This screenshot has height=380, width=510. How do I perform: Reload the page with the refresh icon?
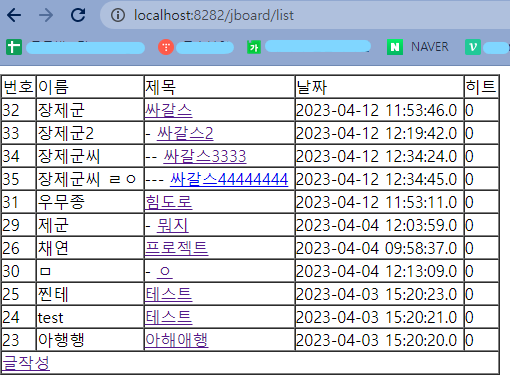78,15
